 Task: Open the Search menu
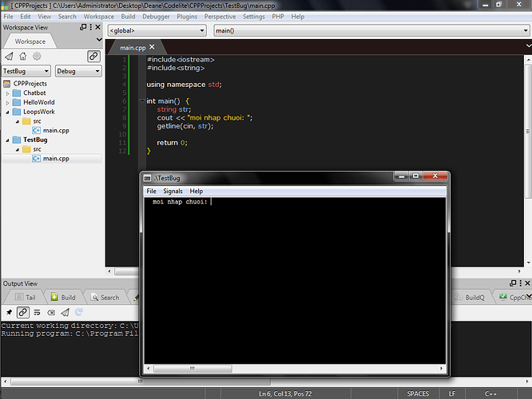click(x=67, y=17)
